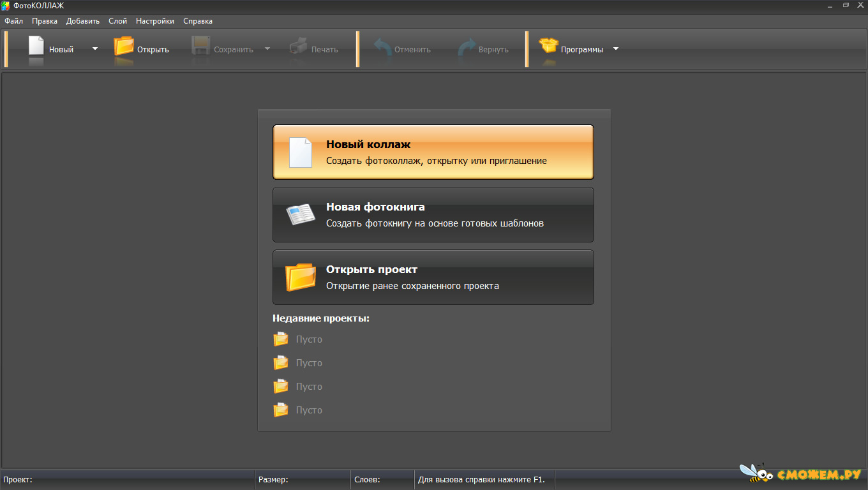
Task: Expand the dropdown arrow next to Сохранить
Action: (267, 48)
